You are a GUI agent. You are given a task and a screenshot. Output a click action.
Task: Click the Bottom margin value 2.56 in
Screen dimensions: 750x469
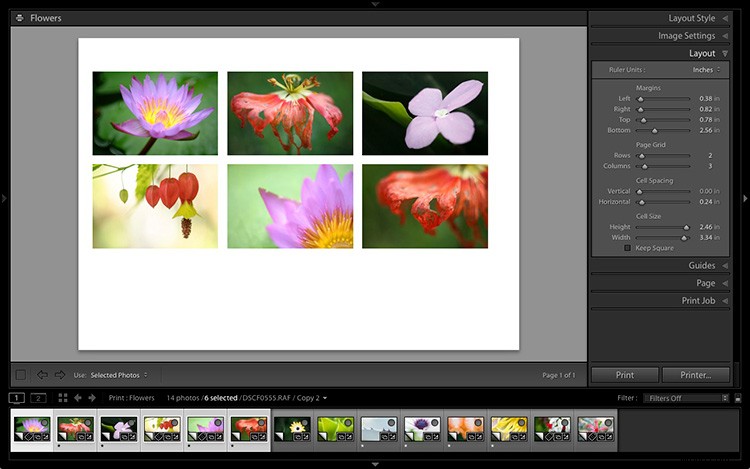709,131
